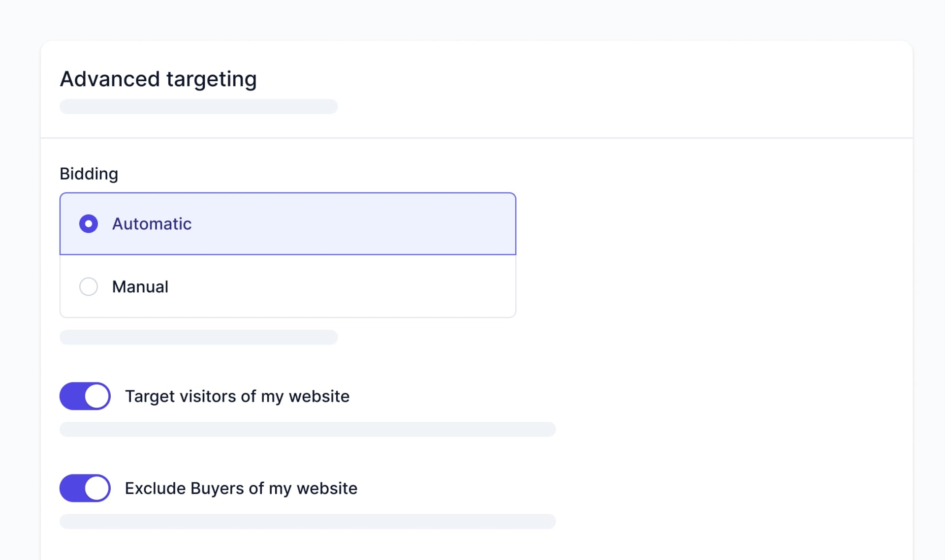Select the Manual bidding radio button

pyautogui.click(x=89, y=286)
